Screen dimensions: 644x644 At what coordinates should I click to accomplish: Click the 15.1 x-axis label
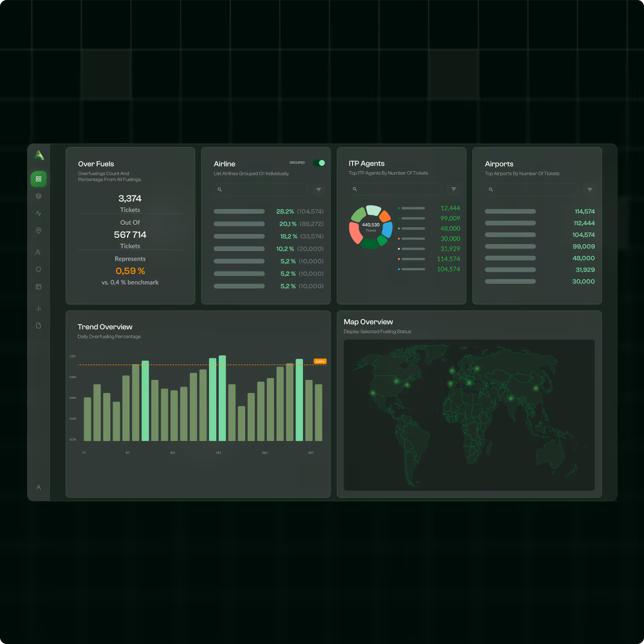(x=218, y=453)
